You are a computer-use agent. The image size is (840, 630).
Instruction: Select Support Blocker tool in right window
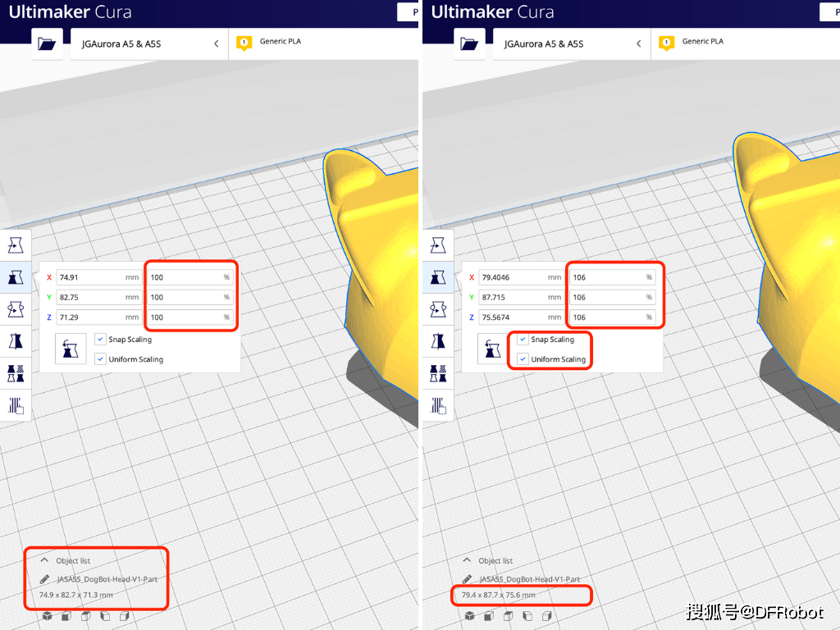(x=438, y=405)
